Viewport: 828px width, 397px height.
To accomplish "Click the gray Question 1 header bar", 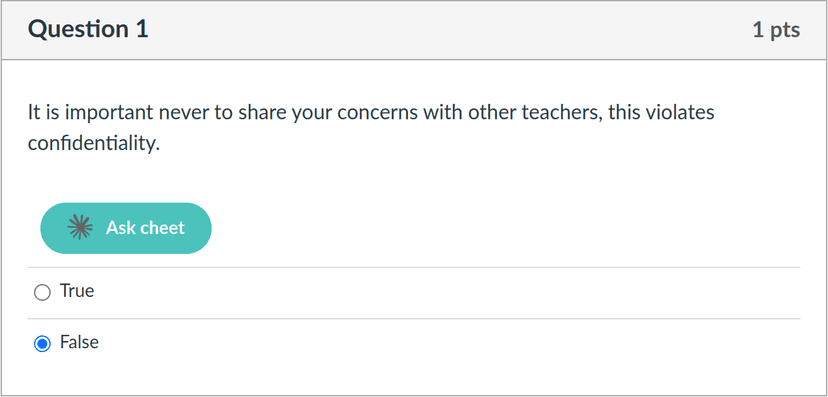I will coord(414,30).
